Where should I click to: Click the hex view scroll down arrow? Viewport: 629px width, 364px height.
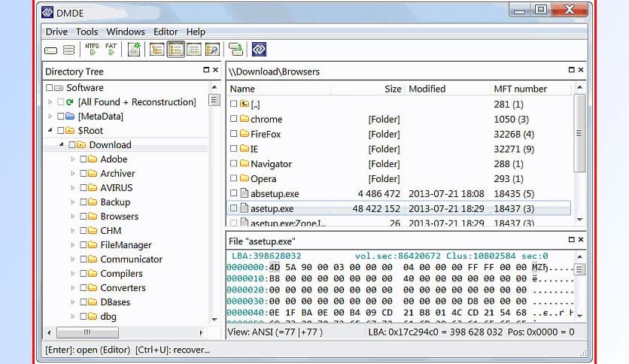tap(579, 316)
